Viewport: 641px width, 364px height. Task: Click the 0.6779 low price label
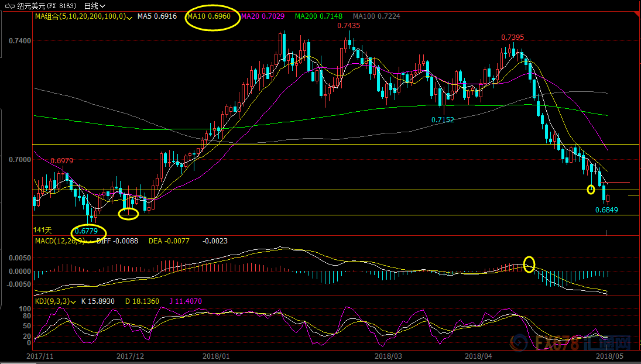tap(86, 231)
